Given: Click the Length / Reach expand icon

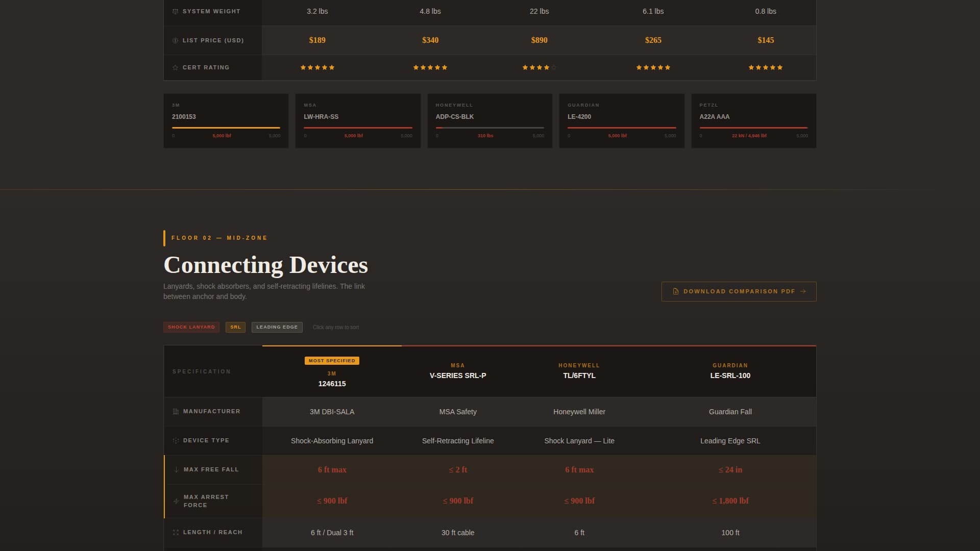Looking at the screenshot, I should [175, 532].
